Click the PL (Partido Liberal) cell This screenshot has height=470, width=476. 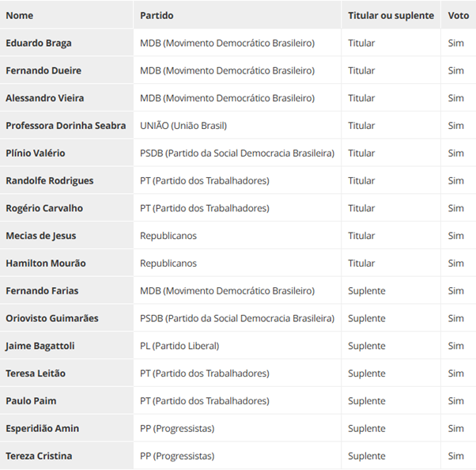coord(179,346)
